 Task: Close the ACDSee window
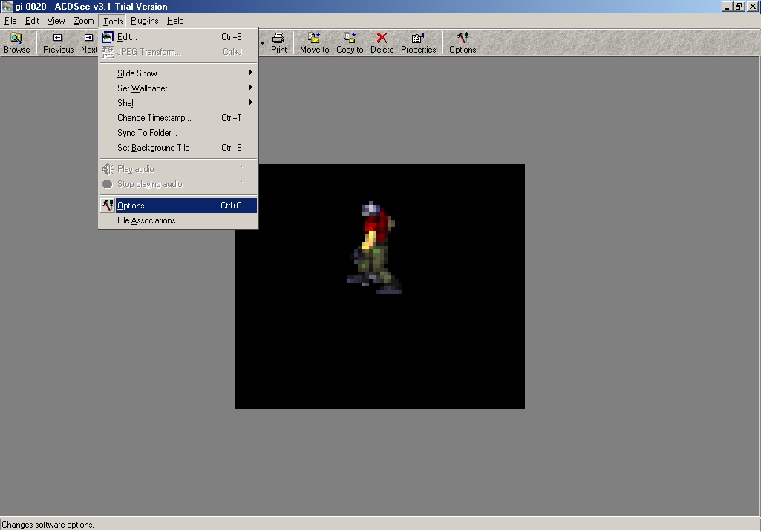coord(752,6)
